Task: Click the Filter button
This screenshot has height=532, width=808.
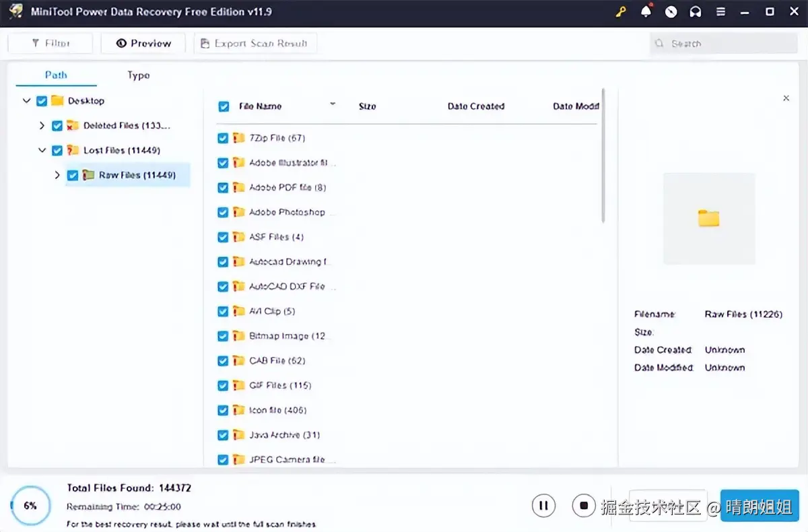Action: click(x=50, y=43)
